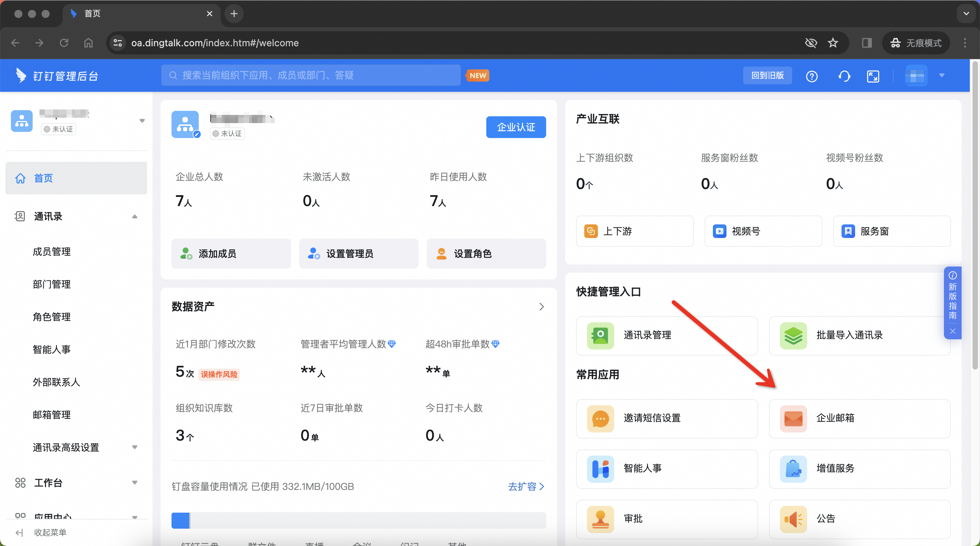
Task: Toggle the browser side panel
Action: coord(867,43)
